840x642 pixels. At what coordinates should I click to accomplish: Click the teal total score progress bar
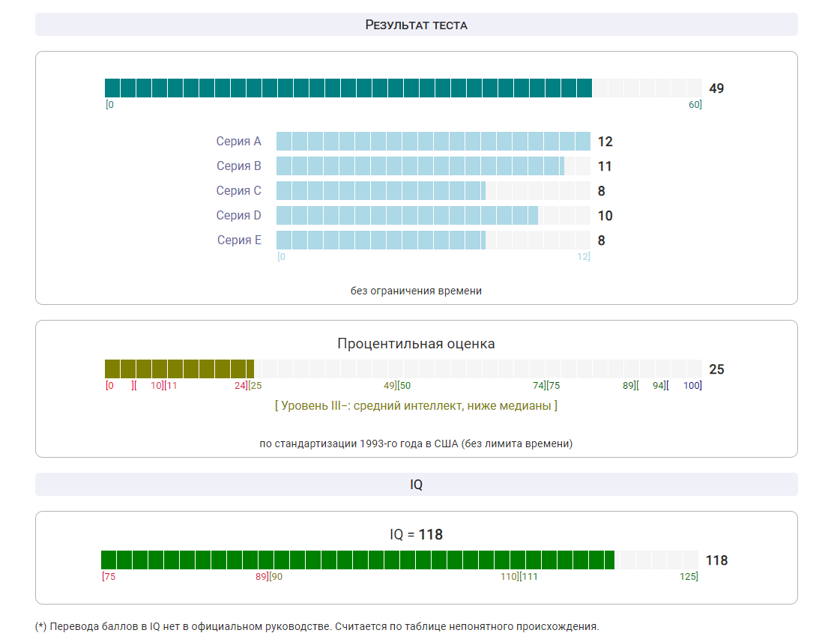point(348,88)
